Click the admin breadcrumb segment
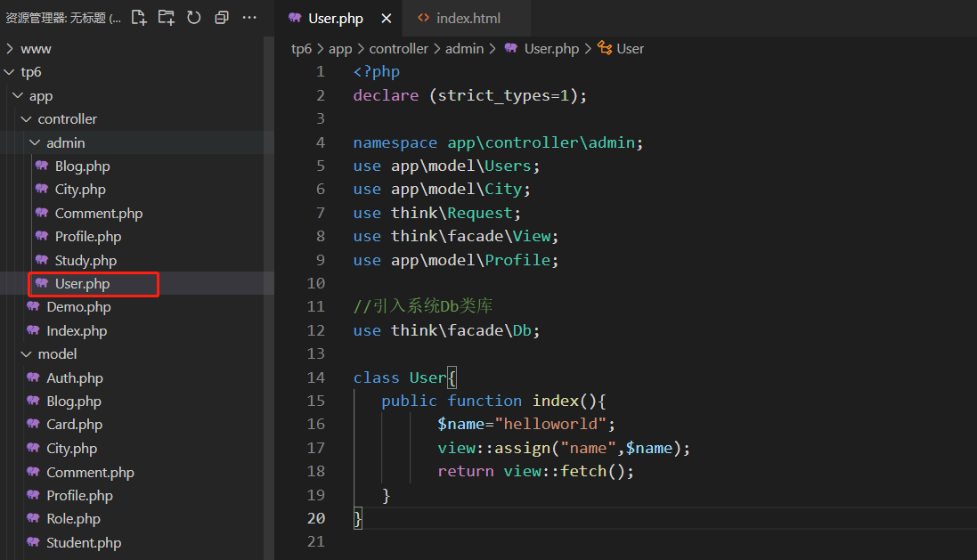 (464, 49)
